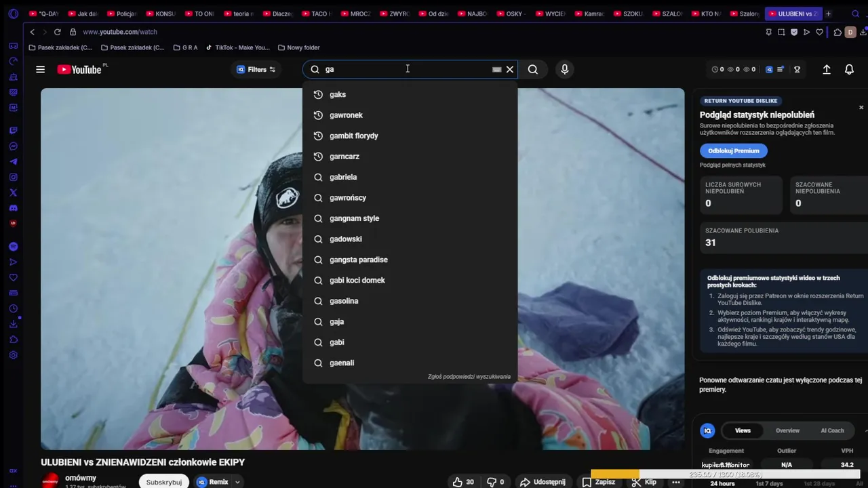868x488 pixels.
Task: Click the heart favorites icon in address bar
Action: (x=819, y=32)
